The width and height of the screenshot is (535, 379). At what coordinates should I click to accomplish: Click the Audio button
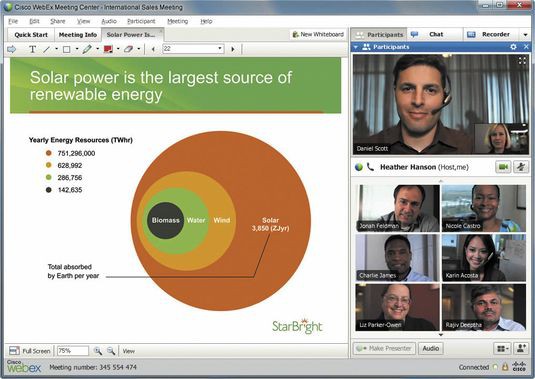tap(431, 348)
